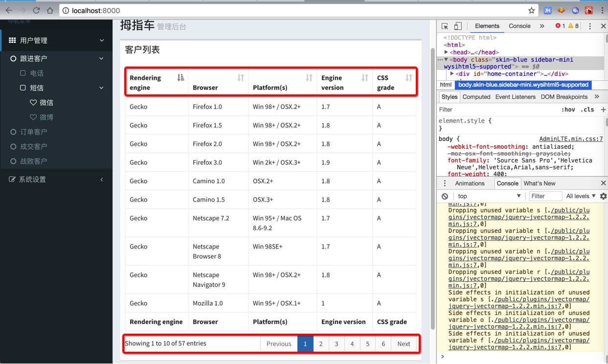Bookmark page with star icon
This screenshot has height=364, width=608.
531,10
